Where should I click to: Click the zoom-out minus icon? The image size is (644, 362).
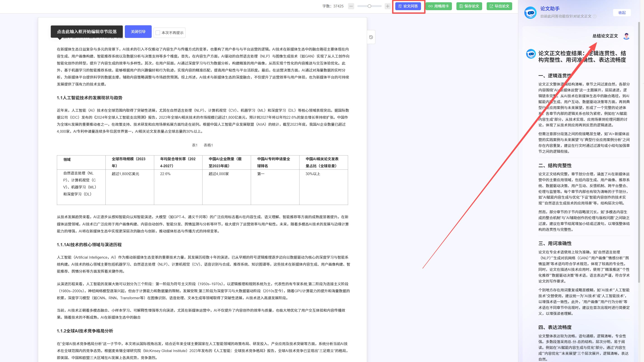(351, 6)
